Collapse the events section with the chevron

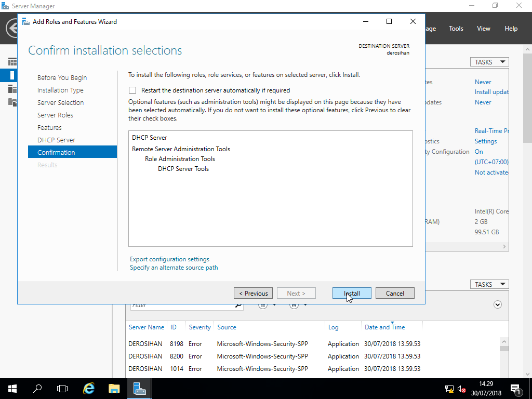pos(497,305)
